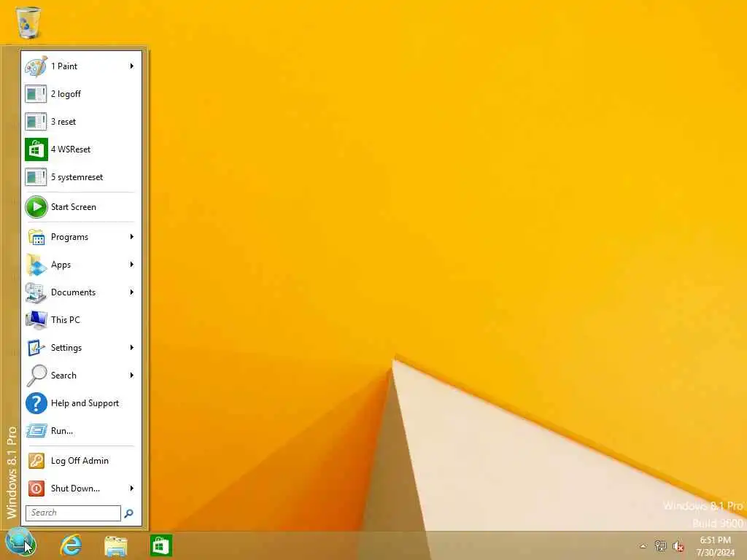The width and height of the screenshot is (747, 560).
Task: Open the taskbar clock showing 6:51 PM
Action: 715,540
